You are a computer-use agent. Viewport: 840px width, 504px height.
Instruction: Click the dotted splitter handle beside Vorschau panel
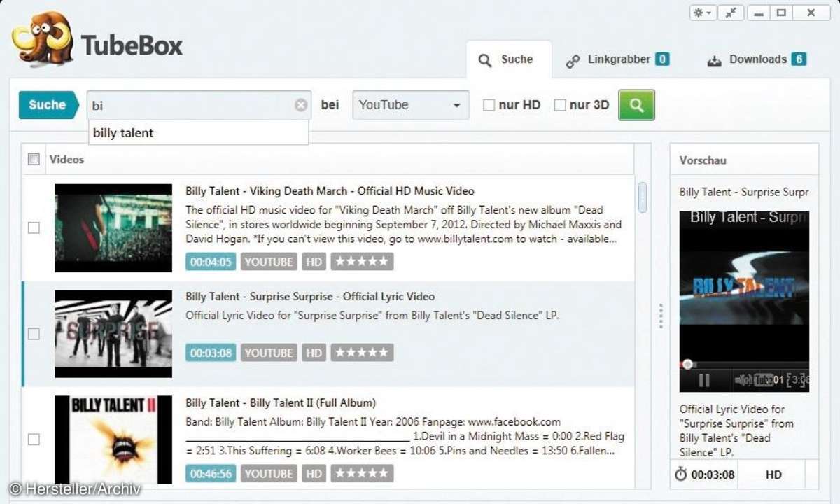(660, 316)
